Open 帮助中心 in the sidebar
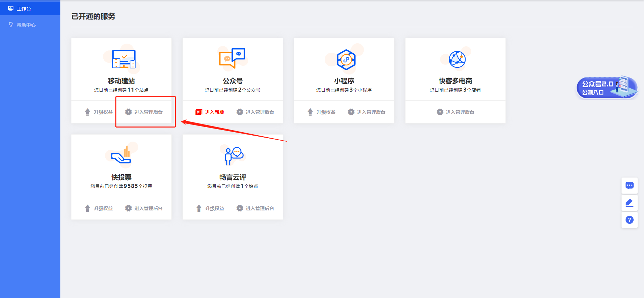644x298 pixels. point(26,25)
